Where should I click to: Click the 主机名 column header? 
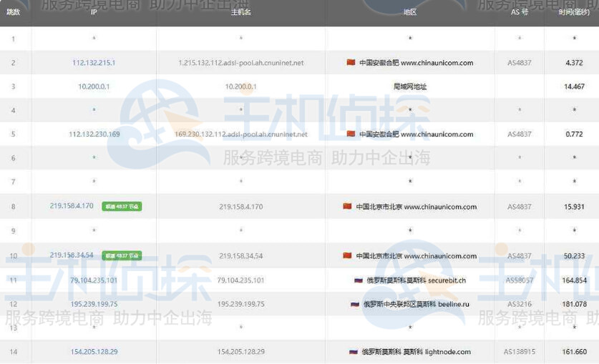pos(240,12)
